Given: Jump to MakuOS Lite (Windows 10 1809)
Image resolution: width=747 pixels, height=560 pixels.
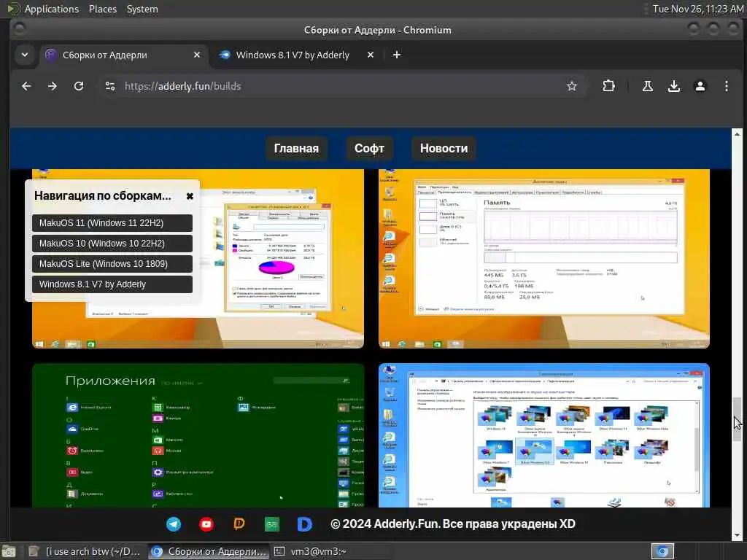Looking at the screenshot, I should pos(112,264).
